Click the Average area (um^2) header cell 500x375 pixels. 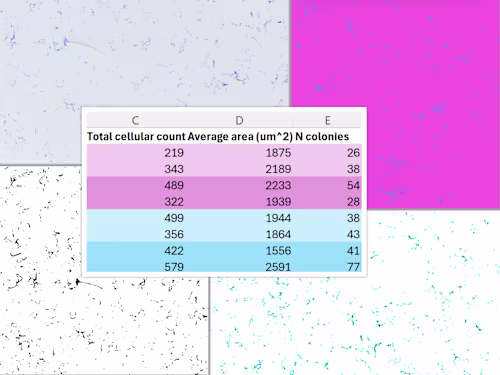click(240, 136)
